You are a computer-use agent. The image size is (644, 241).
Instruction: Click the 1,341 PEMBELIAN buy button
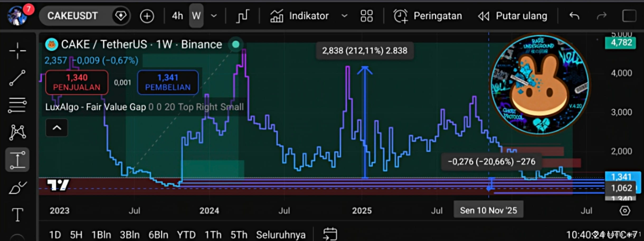(x=168, y=82)
